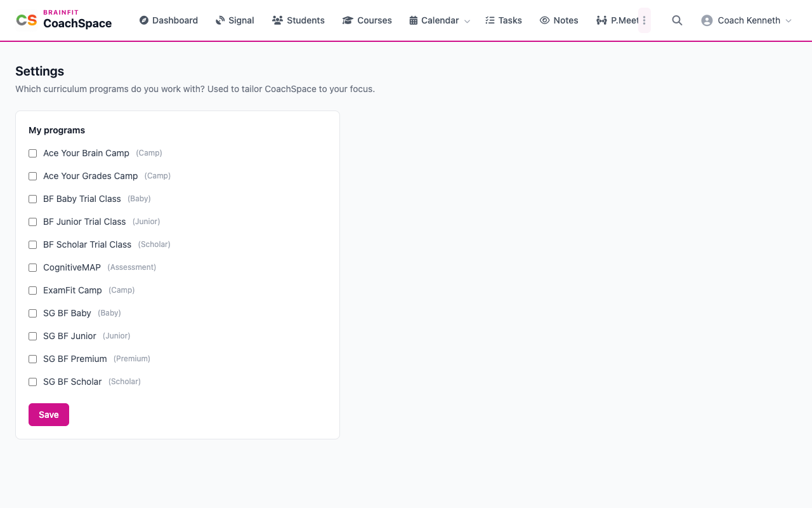The image size is (812, 508).
Task: Expand the Calendar dropdown chevron
Action: pyautogui.click(x=468, y=21)
